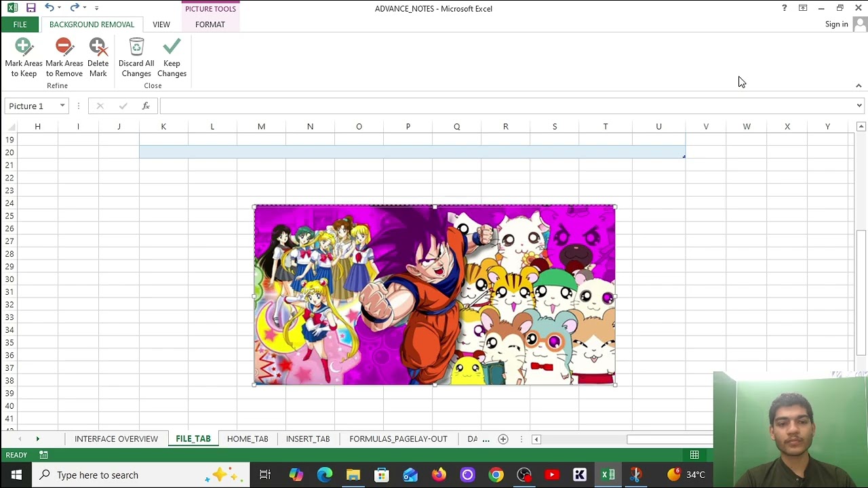This screenshot has height=488, width=868.
Task: Open the INSERT_TAB sheet
Action: coord(308,439)
